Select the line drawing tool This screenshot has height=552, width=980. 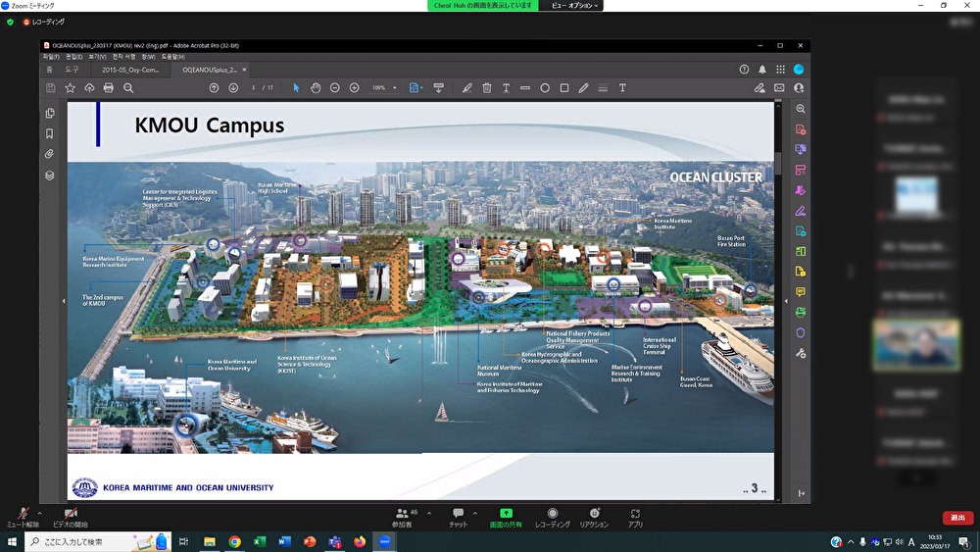(525, 88)
